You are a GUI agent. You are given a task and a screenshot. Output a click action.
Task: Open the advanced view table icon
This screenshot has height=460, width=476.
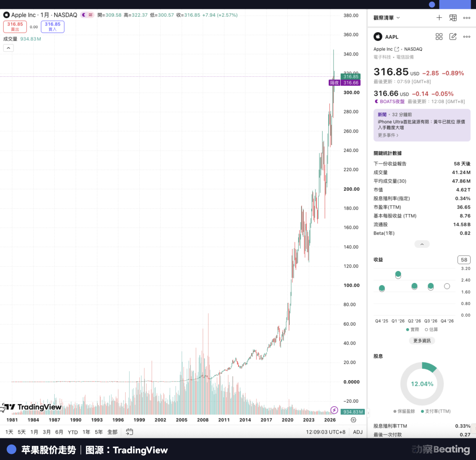tap(453, 18)
